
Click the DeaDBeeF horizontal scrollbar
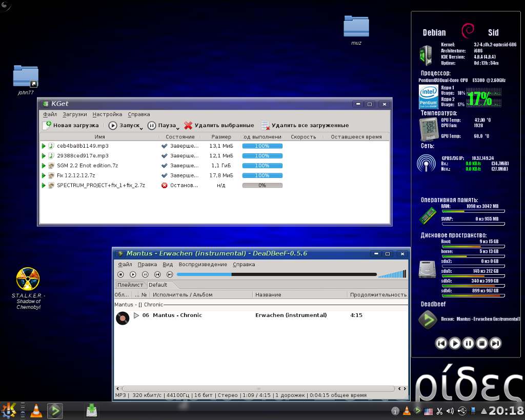click(x=258, y=389)
